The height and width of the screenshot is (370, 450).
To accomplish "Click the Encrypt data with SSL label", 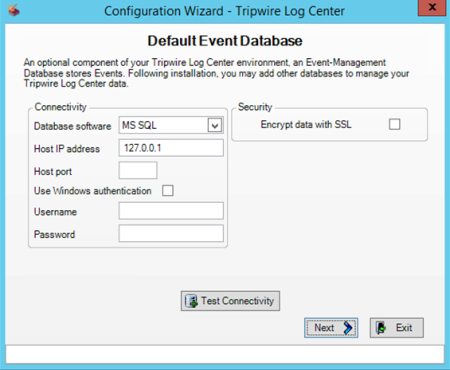I will pos(306,125).
